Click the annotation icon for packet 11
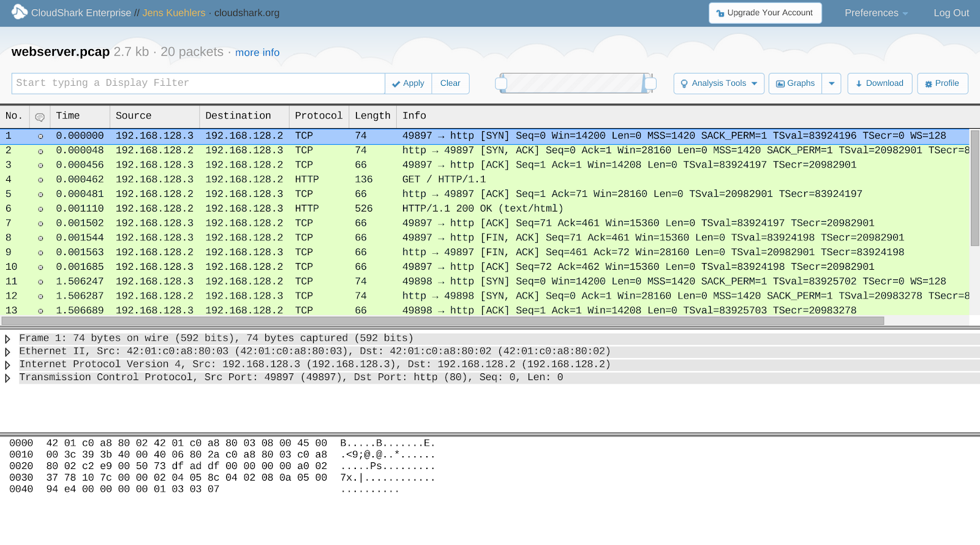 40,282
